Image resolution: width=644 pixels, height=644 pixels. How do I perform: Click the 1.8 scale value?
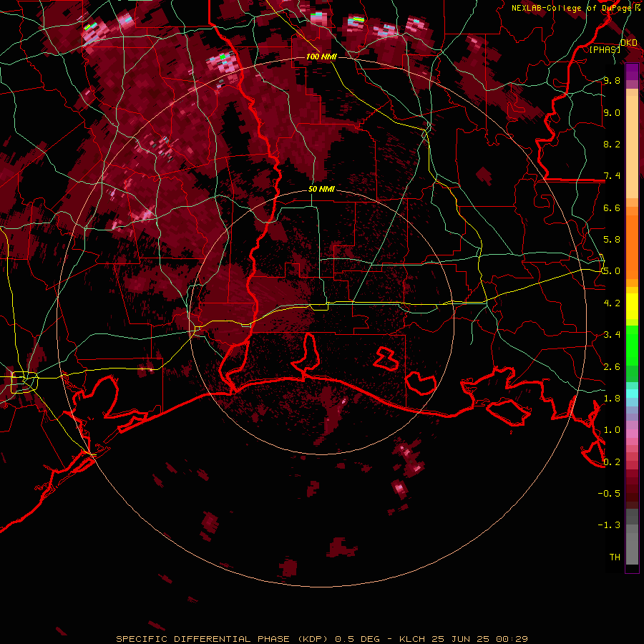coord(612,399)
